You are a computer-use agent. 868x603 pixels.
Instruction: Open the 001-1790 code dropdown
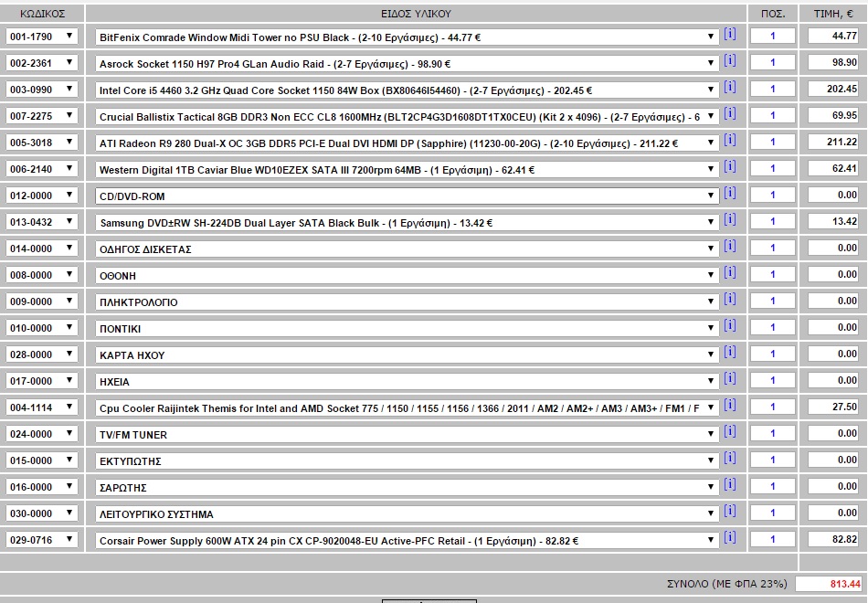coord(42,37)
